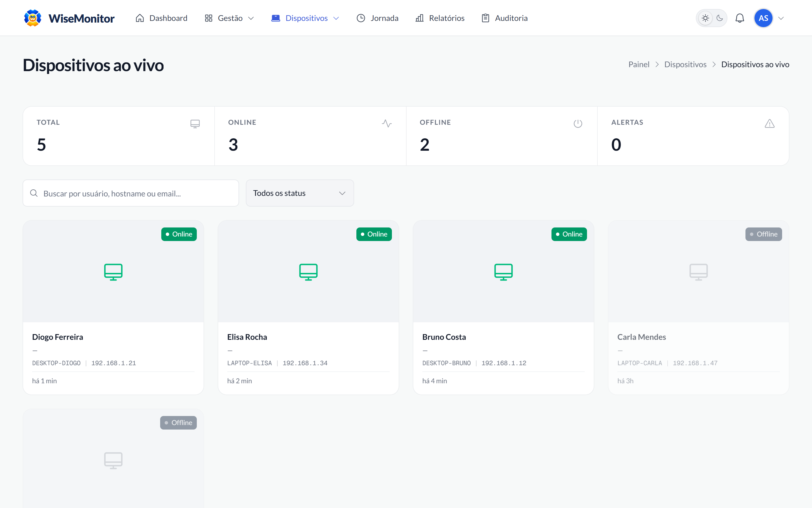Select the Diogo Ferreira name
This screenshot has height=508, width=812.
click(x=58, y=337)
